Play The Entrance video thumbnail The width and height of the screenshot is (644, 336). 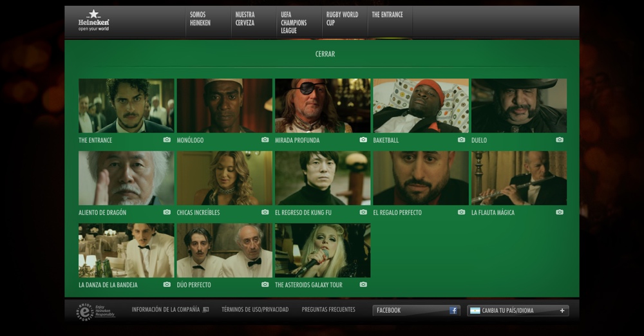point(126,106)
